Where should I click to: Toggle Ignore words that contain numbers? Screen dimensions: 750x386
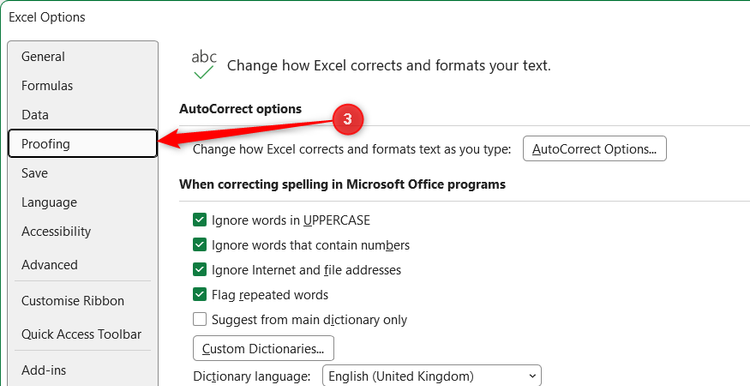tap(199, 245)
